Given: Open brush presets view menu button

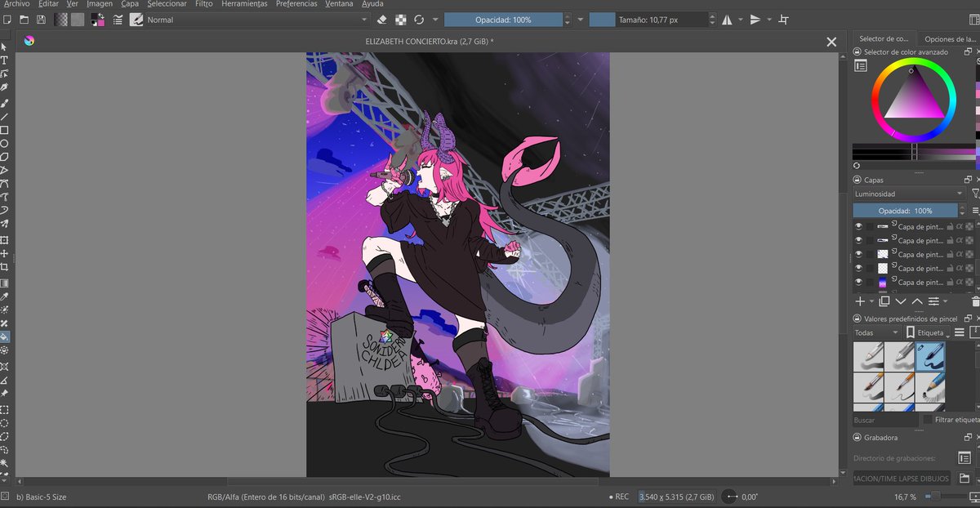Looking at the screenshot, I should tap(960, 332).
